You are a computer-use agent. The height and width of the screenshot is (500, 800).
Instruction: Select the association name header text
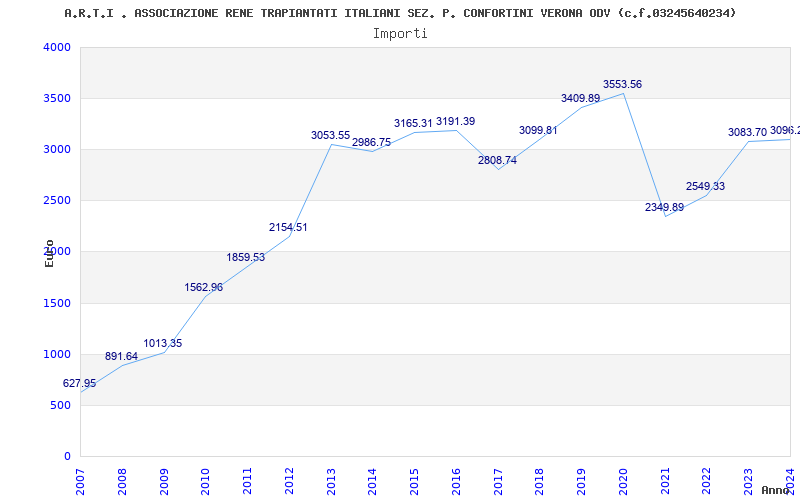tap(401, 13)
